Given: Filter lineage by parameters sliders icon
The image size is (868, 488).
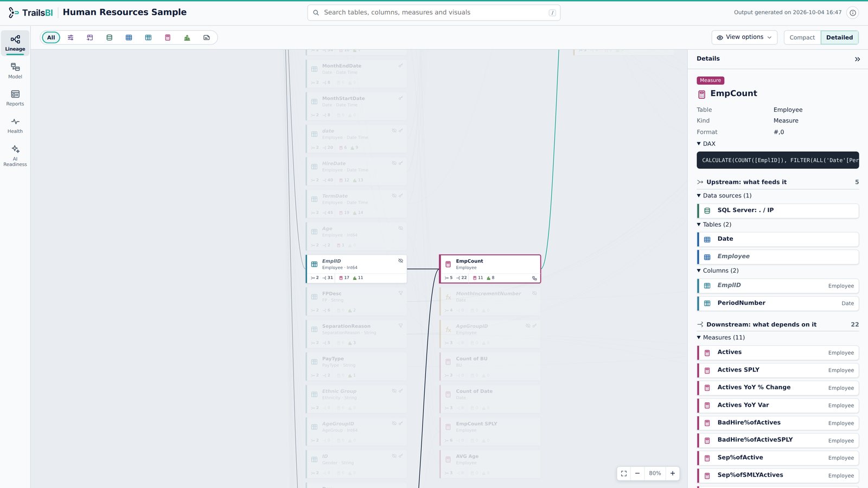Looking at the screenshot, I should tap(71, 37).
